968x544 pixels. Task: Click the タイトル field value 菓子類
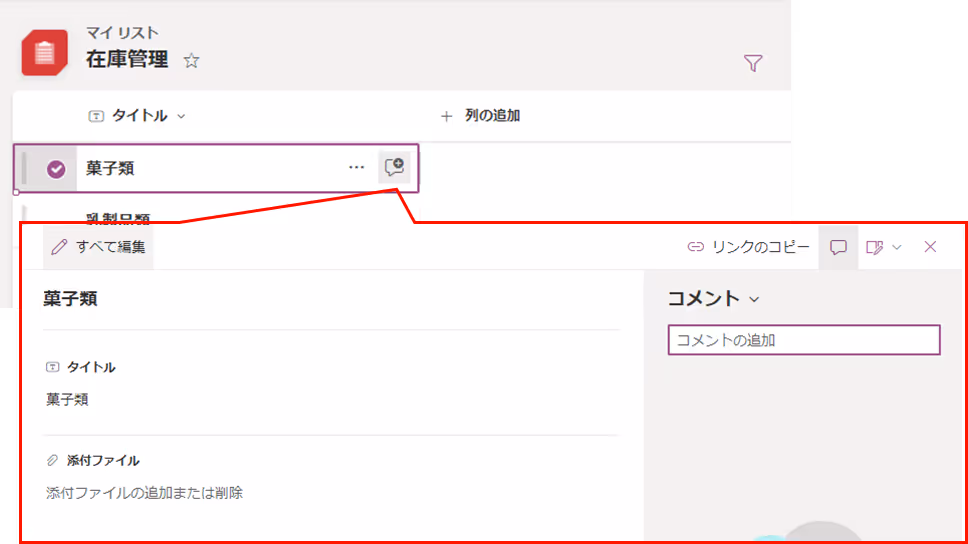tap(67, 400)
